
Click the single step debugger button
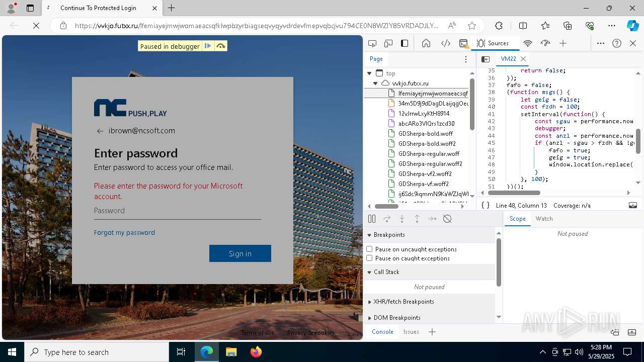point(432,219)
